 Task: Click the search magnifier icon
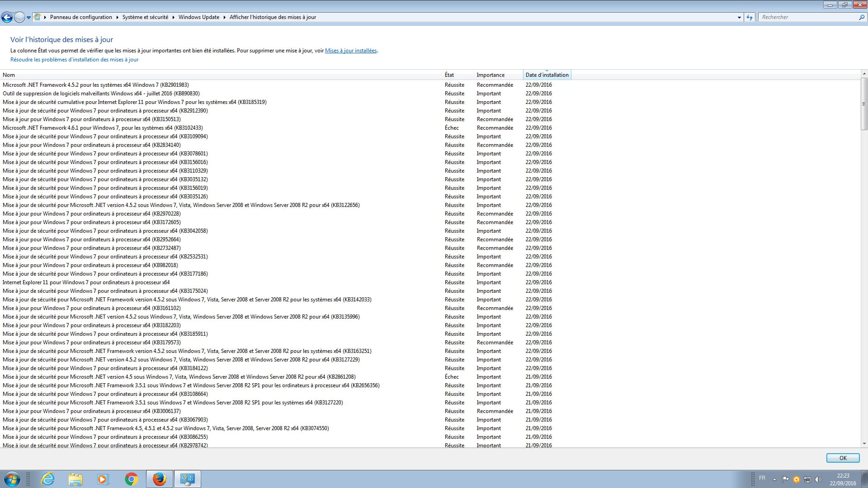pos(862,17)
